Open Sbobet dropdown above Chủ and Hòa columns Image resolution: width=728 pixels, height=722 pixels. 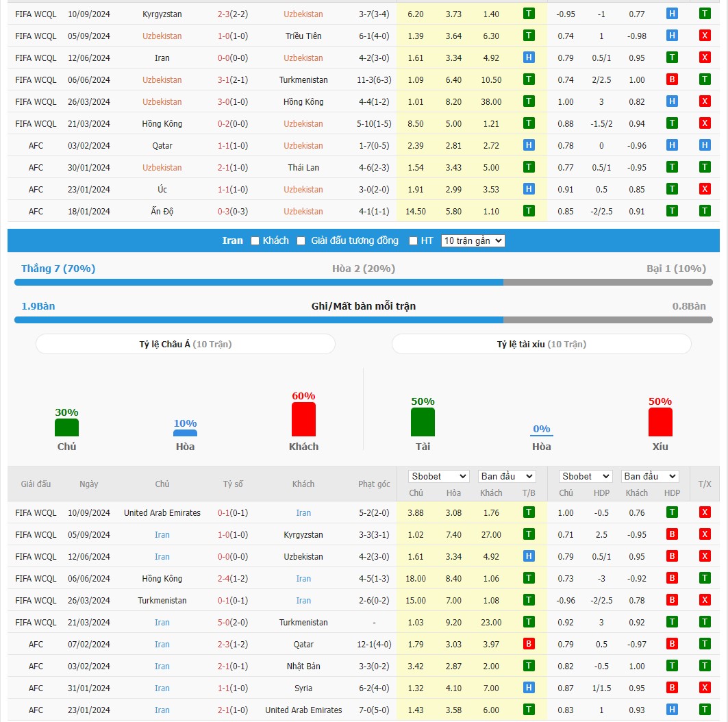pos(439,476)
